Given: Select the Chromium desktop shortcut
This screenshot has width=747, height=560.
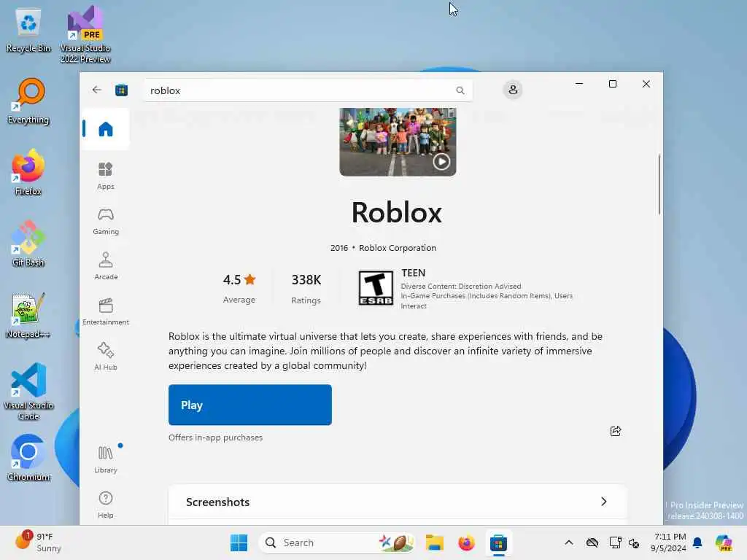Looking at the screenshot, I should pos(28,458).
